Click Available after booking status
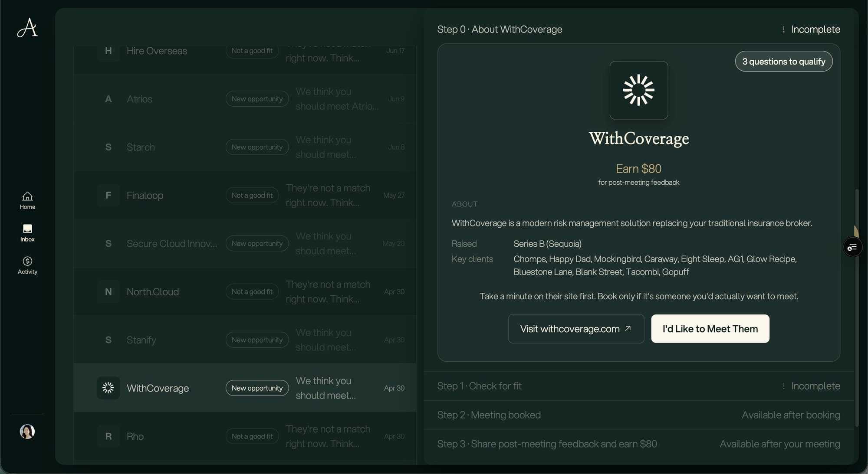The height and width of the screenshot is (474, 868). click(791, 415)
